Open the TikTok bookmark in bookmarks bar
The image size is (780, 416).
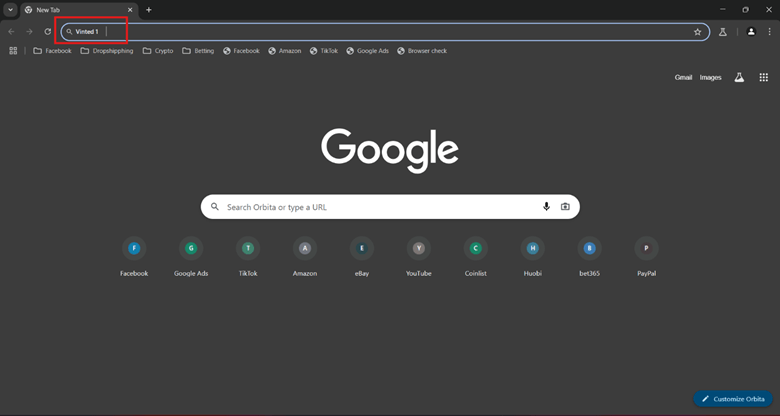324,51
